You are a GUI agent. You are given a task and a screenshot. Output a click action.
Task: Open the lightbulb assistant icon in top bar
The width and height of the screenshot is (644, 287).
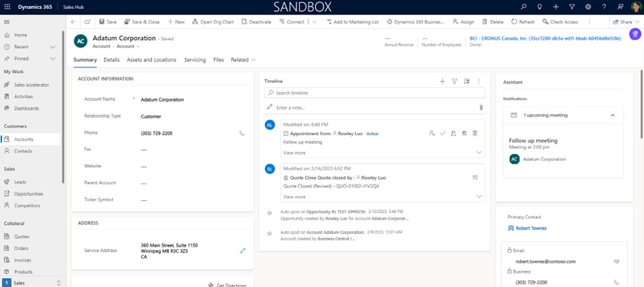point(539,7)
